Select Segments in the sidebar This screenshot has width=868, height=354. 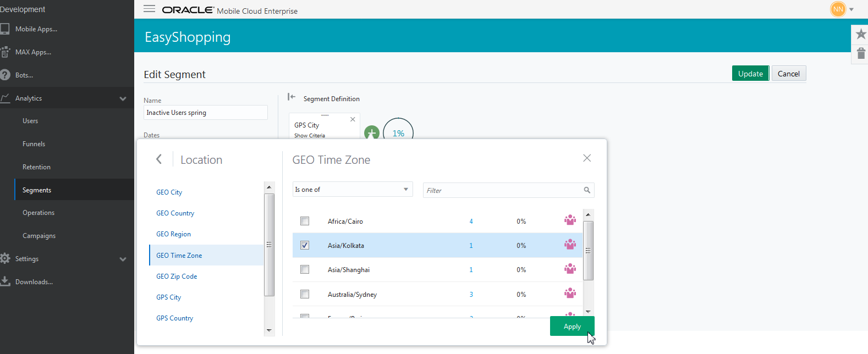[37, 190]
